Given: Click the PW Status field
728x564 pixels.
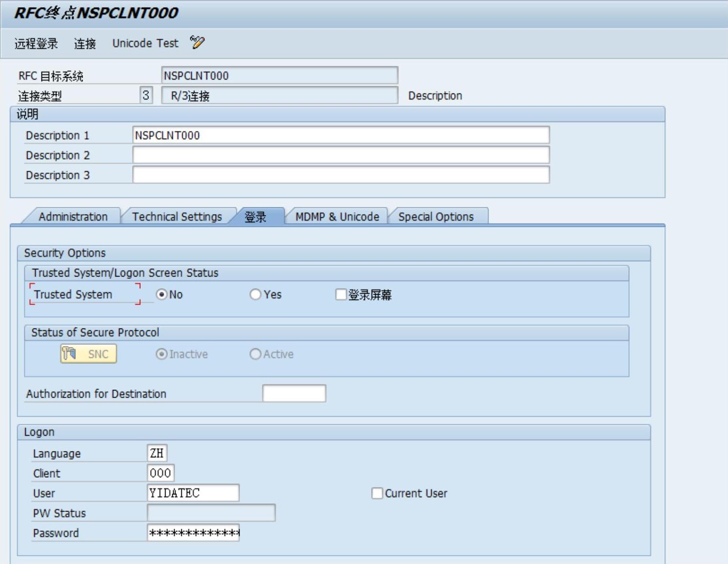Looking at the screenshot, I should (211, 513).
